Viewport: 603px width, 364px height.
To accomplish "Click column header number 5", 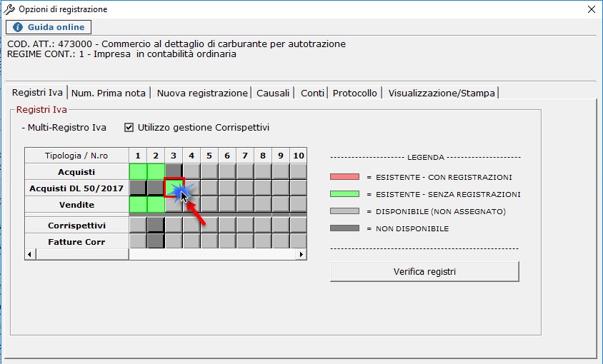I will pyautogui.click(x=209, y=156).
